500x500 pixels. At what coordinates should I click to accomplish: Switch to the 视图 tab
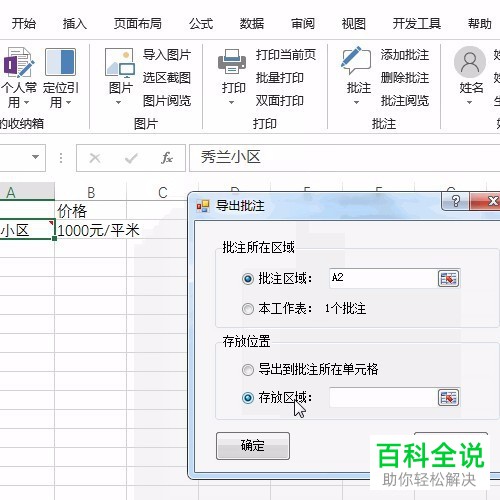coord(354,24)
